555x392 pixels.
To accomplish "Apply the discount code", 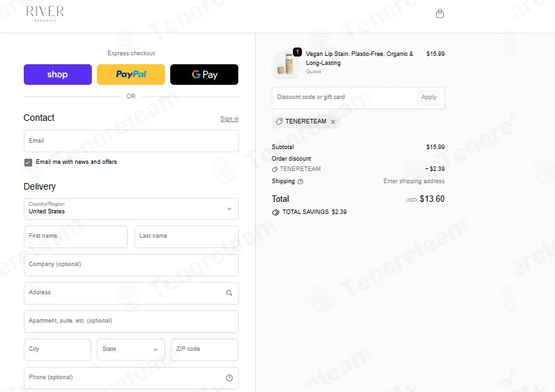I will pos(428,97).
